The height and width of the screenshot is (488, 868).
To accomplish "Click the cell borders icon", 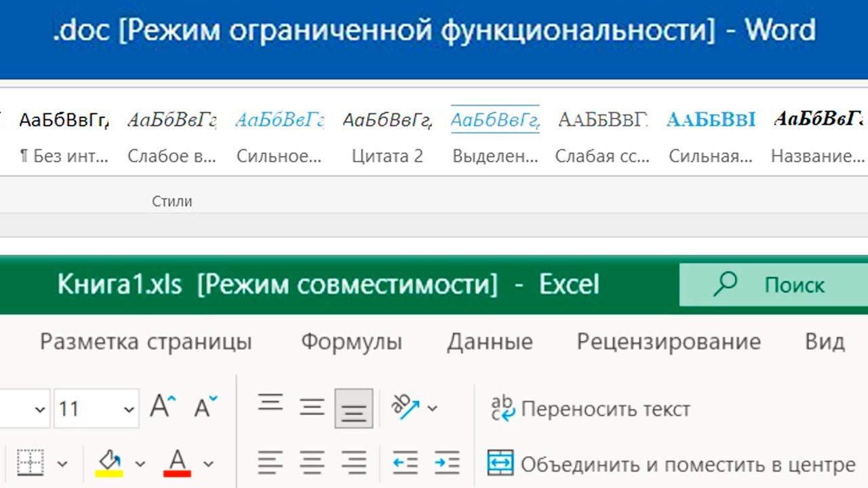I will pos(31,464).
